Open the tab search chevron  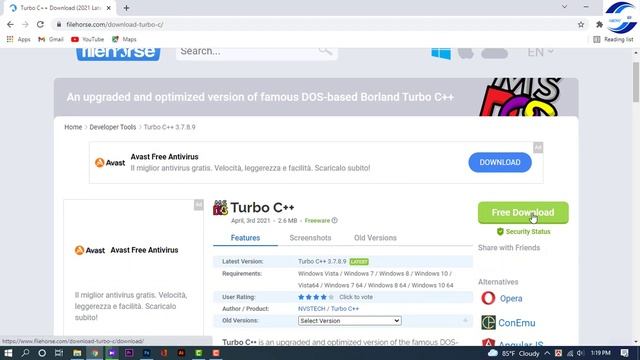[x=564, y=7]
